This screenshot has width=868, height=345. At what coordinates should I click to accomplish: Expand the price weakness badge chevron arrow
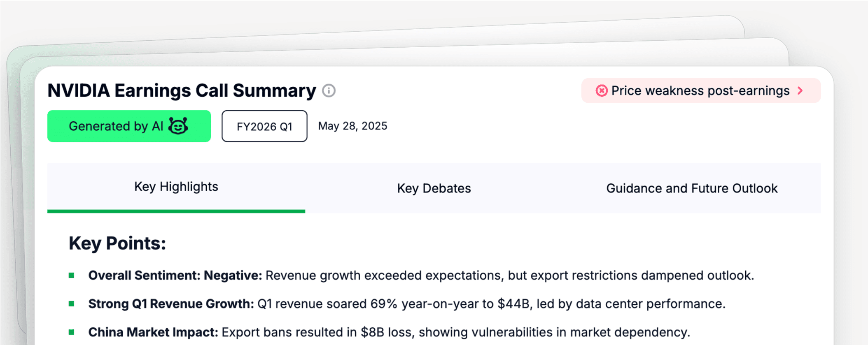800,90
